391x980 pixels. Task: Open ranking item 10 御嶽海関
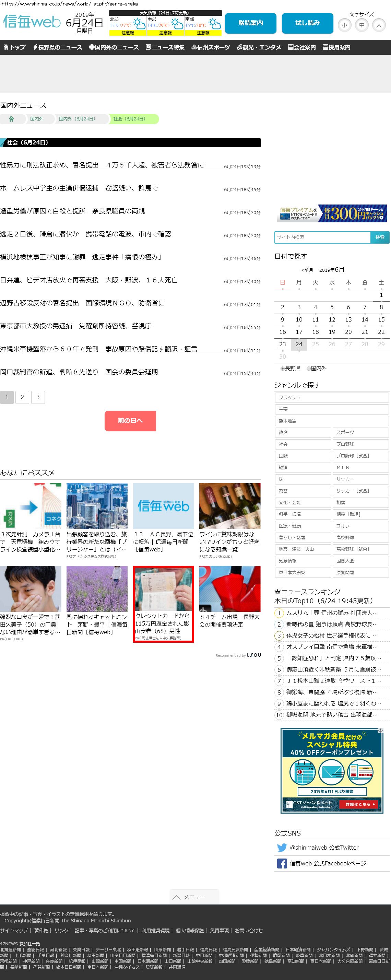(332, 715)
